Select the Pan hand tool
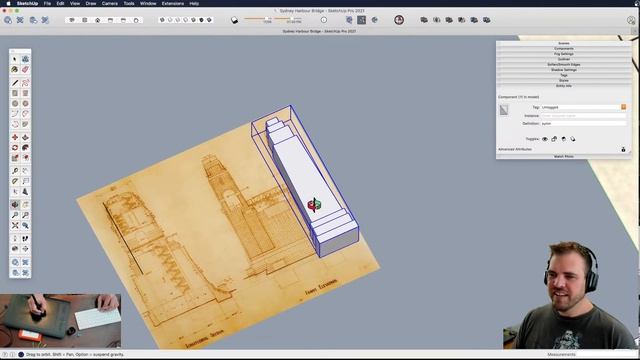Viewport: 640px width, 360px height. (25, 204)
